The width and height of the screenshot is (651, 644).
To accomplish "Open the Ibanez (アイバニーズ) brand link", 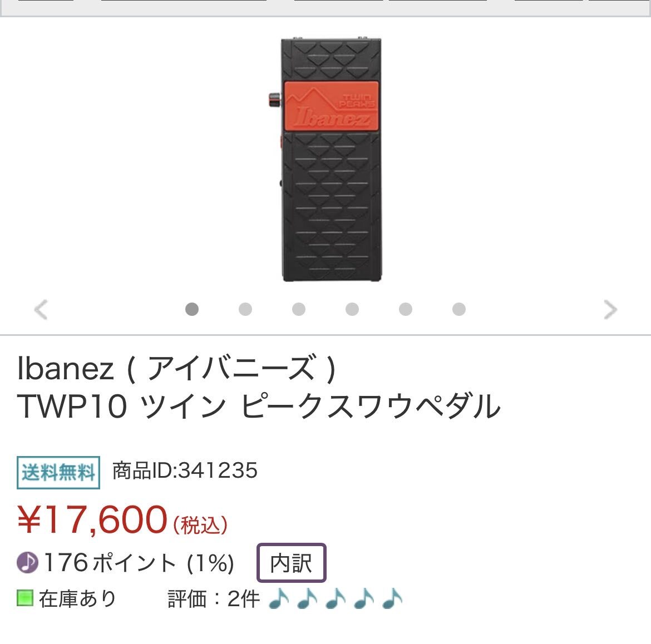I will click(176, 369).
